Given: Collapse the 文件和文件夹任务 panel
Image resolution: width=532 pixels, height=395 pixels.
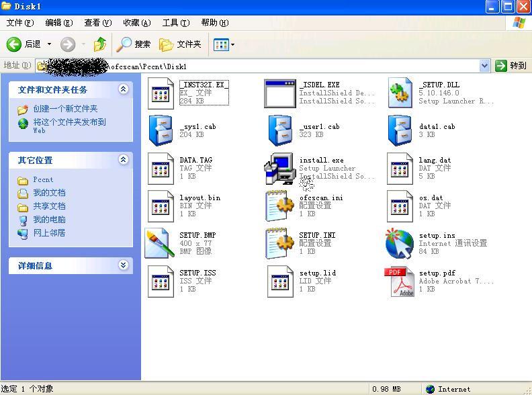Looking at the screenshot, I should point(124,89).
